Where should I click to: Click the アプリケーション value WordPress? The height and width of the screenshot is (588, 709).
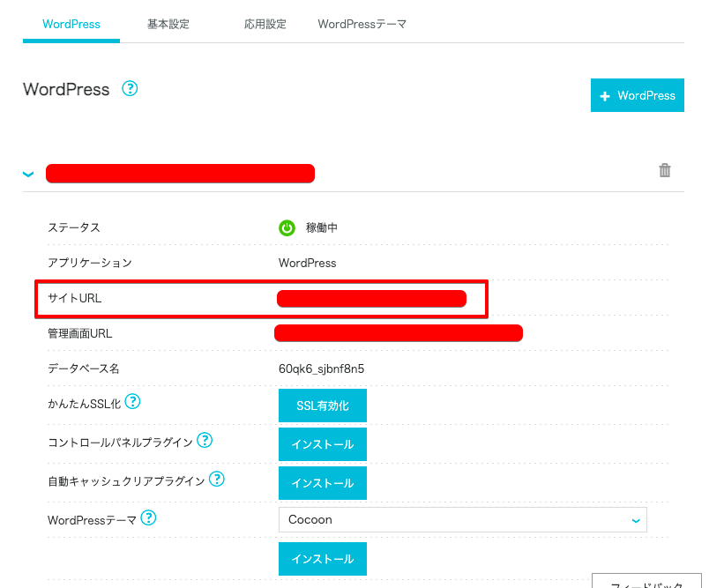coord(307,263)
